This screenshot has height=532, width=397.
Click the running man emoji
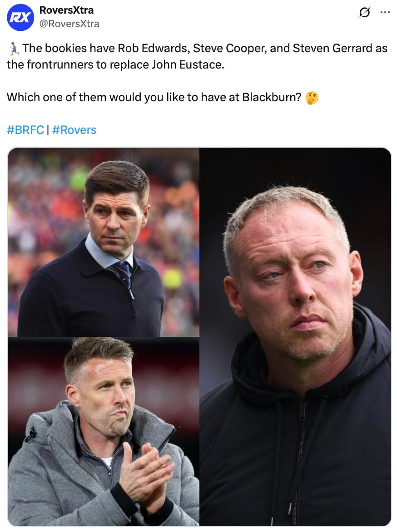click(14, 49)
